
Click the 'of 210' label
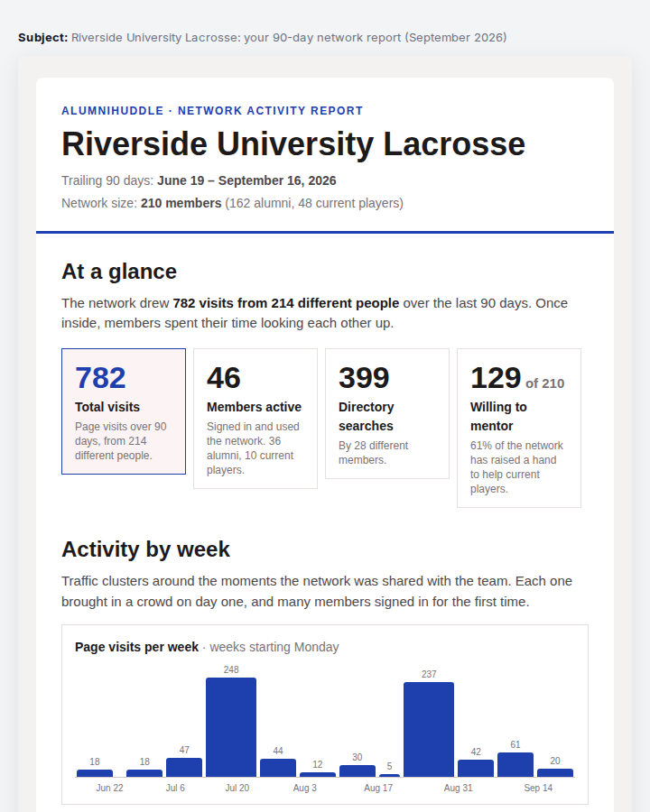pyautogui.click(x=544, y=383)
